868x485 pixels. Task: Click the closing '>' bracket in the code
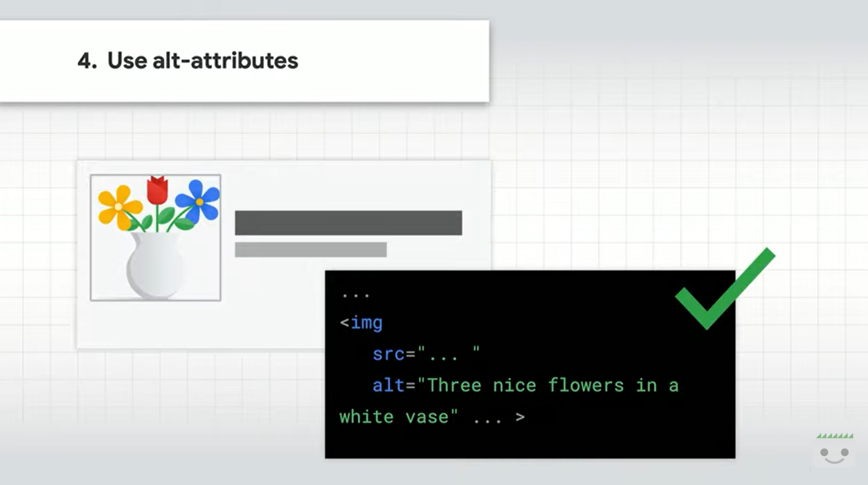click(520, 417)
